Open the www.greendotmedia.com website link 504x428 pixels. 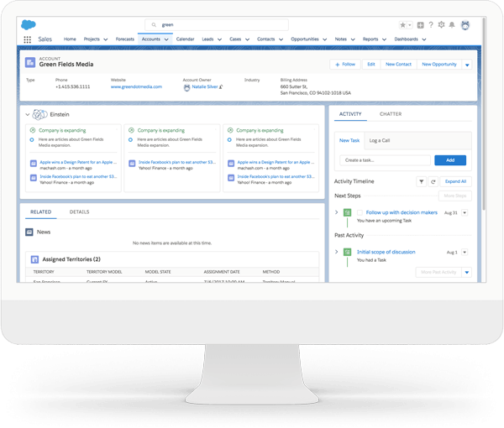[x=136, y=86]
